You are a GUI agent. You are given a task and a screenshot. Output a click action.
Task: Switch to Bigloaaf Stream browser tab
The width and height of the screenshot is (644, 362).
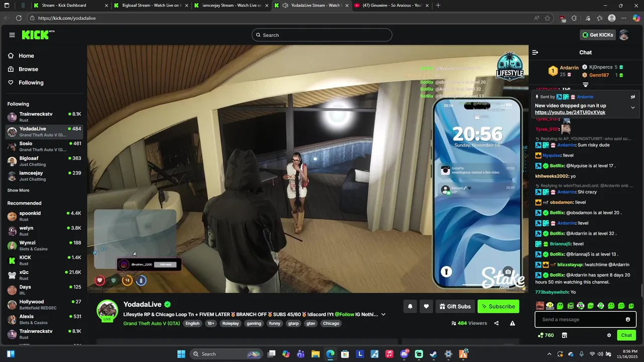tap(151, 5)
